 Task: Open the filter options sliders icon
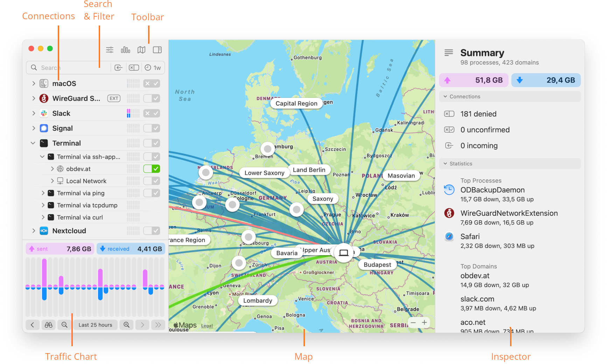coord(110,50)
